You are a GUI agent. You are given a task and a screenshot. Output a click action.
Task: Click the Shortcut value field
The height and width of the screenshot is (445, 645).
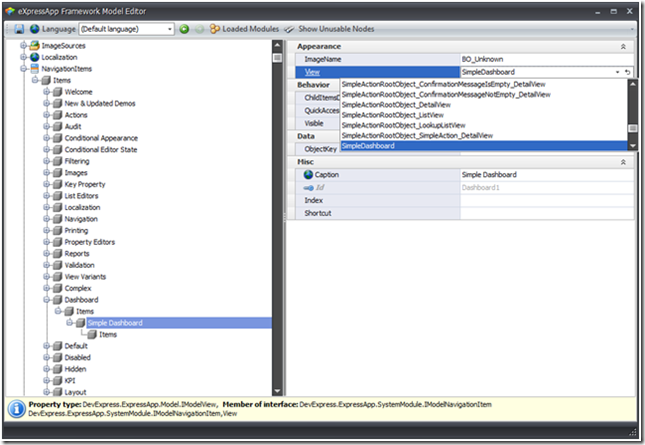547,213
